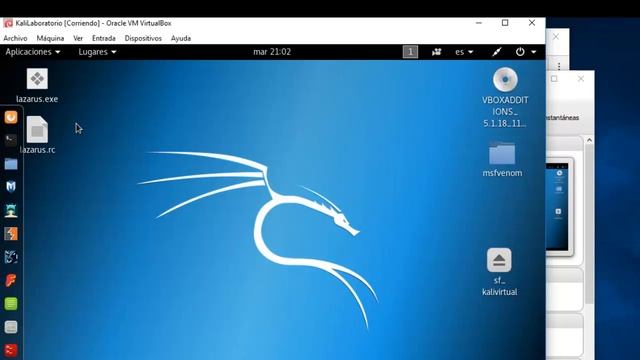Click scrollbar up arrow in VirtualBox Manager

(x=589, y=140)
